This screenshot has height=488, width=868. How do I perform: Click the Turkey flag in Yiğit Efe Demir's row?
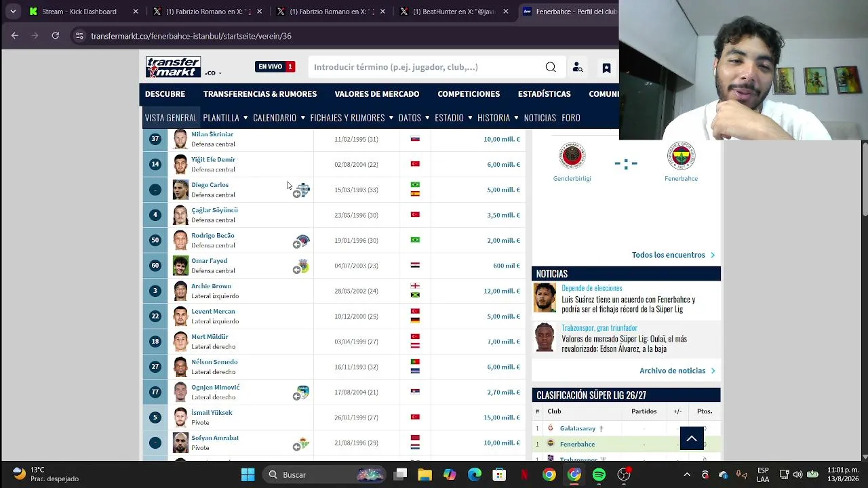(x=415, y=164)
